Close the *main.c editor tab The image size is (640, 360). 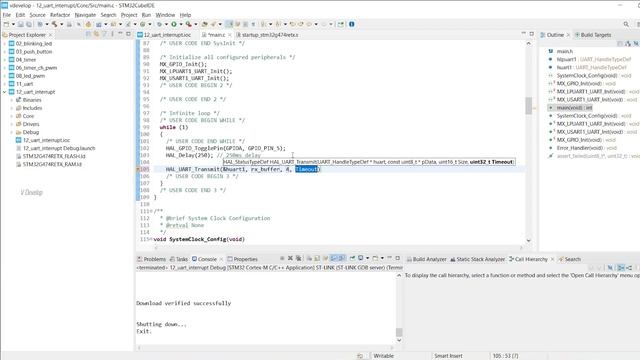pyautogui.click(x=229, y=35)
